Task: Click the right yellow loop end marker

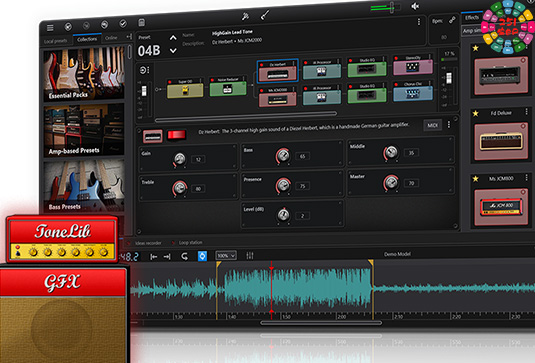Action: tap(371, 262)
